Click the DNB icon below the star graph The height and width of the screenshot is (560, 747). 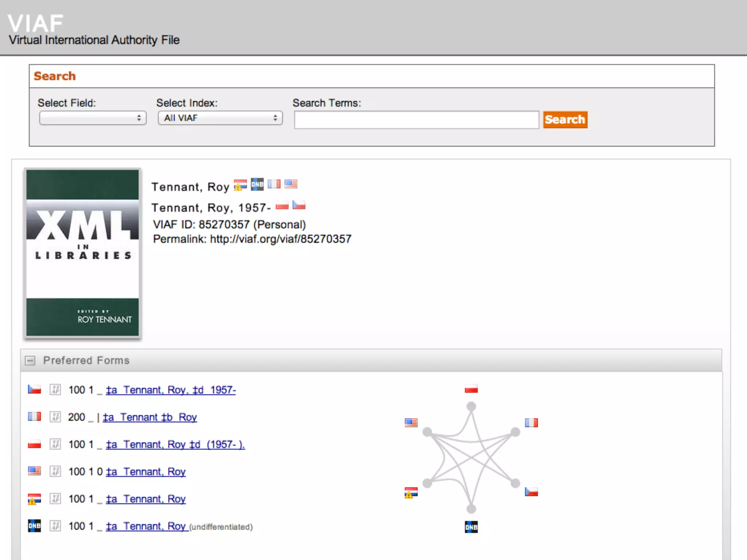tap(471, 527)
